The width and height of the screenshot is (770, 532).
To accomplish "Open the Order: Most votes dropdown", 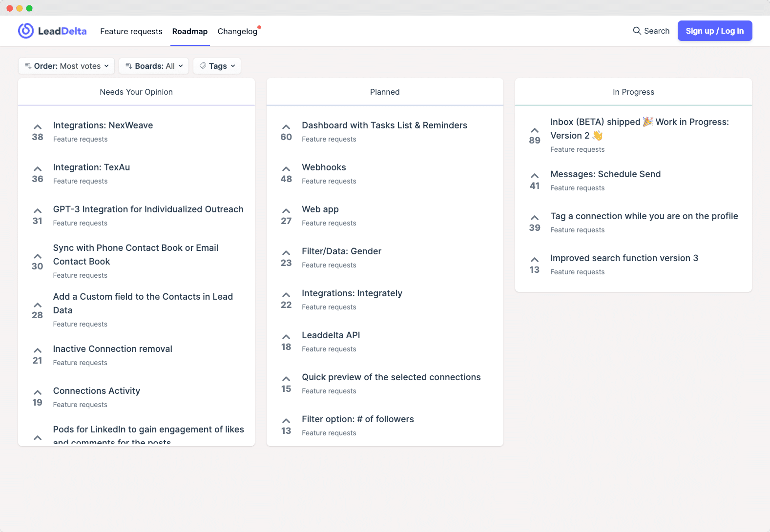I will coord(66,66).
